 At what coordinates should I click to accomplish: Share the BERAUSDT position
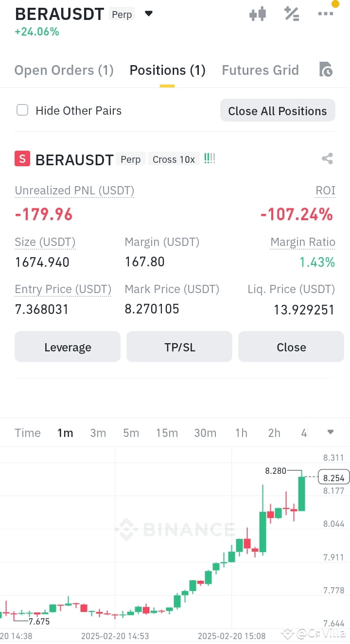click(x=327, y=158)
